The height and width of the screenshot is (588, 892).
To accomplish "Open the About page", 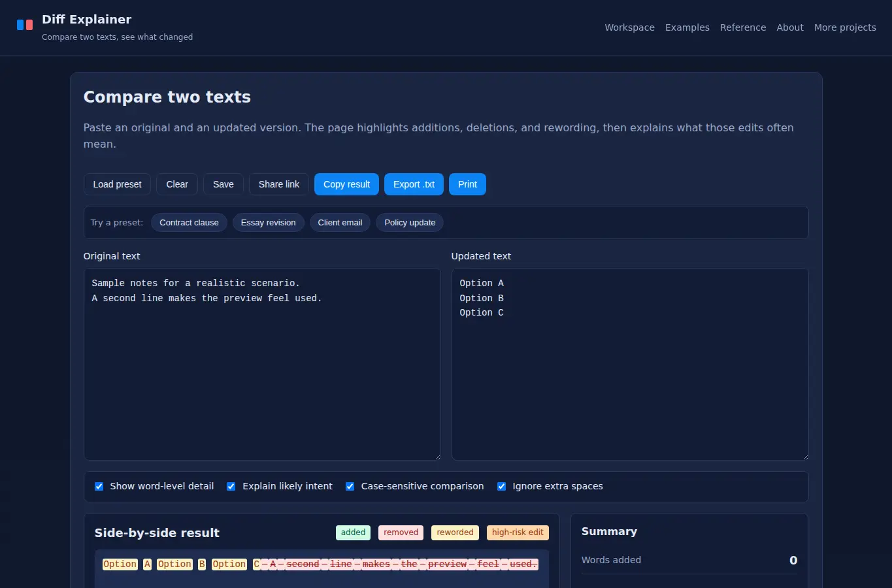I will [790, 27].
